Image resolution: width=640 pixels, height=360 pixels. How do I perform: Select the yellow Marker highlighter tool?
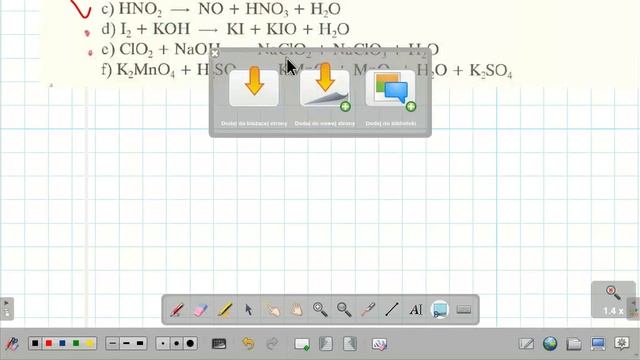pos(224,310)
